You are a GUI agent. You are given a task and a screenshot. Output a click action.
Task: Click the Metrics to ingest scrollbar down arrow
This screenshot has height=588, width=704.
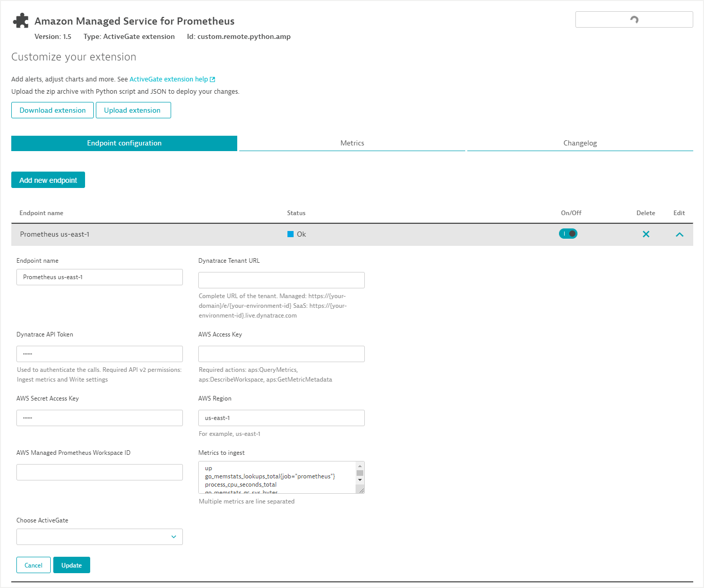coord(360,480)
